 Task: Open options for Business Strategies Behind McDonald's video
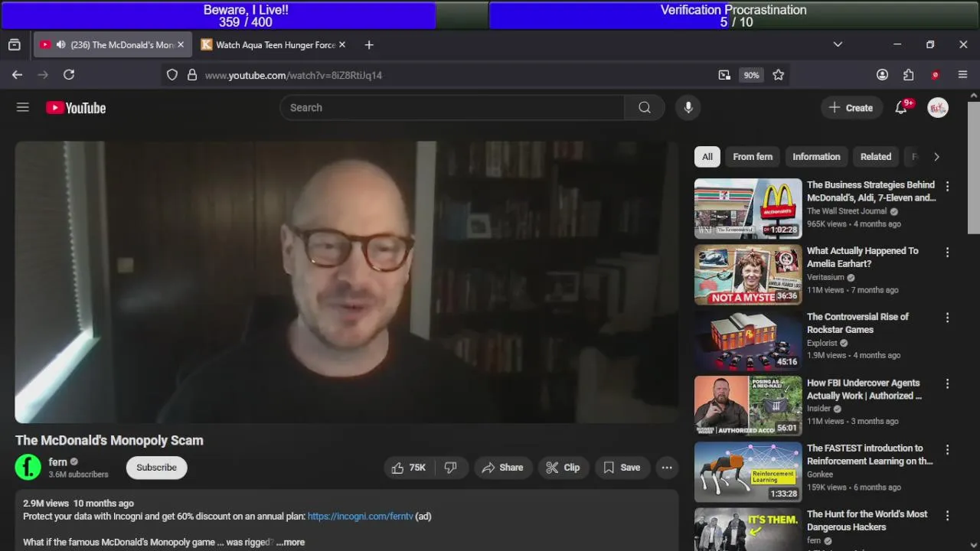pyautogui.click(x=947, y=186)
